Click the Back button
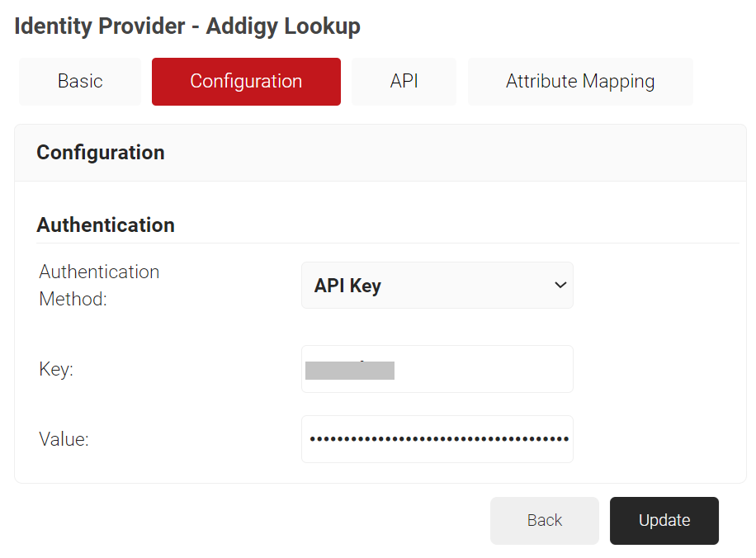 (x=545, y=520)
